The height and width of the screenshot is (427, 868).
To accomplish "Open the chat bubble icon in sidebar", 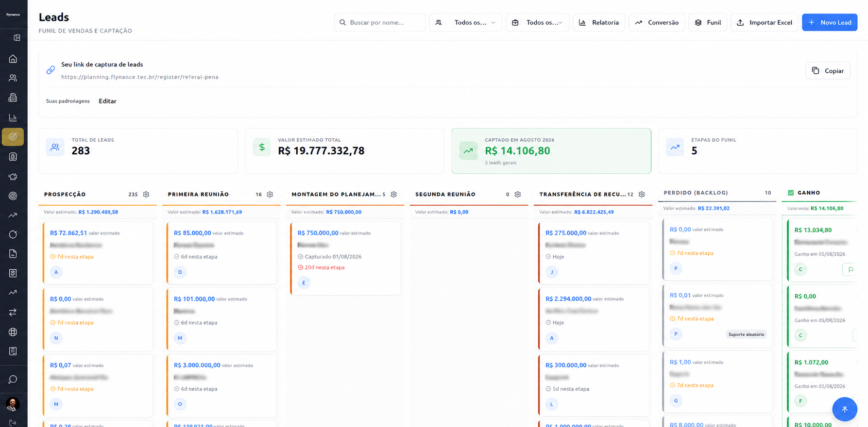I will click(x=13, y=379).
